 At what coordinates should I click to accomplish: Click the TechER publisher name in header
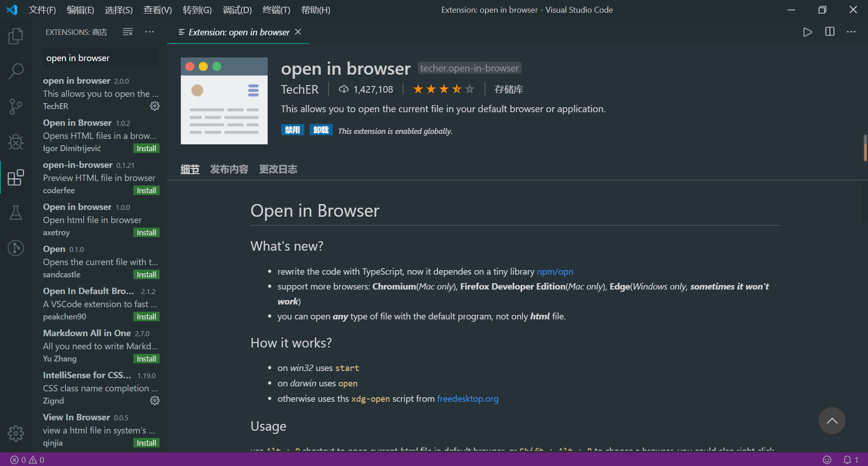point(300,90)
